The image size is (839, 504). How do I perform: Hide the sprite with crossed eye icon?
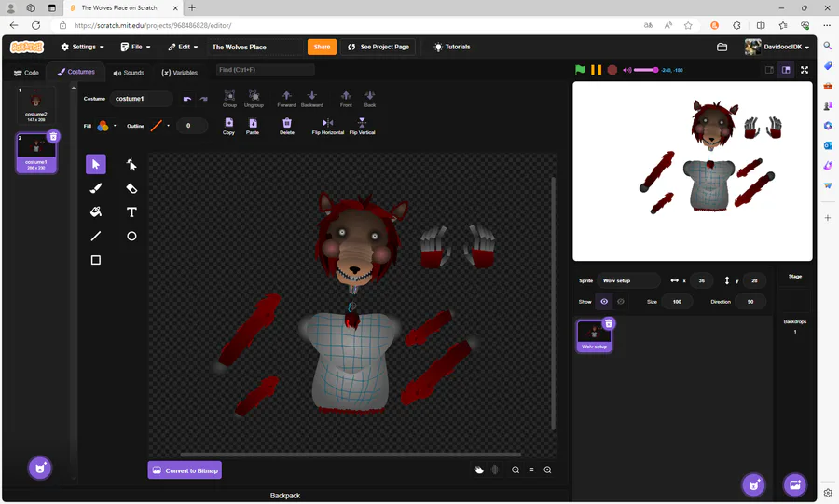coord(621,302)
